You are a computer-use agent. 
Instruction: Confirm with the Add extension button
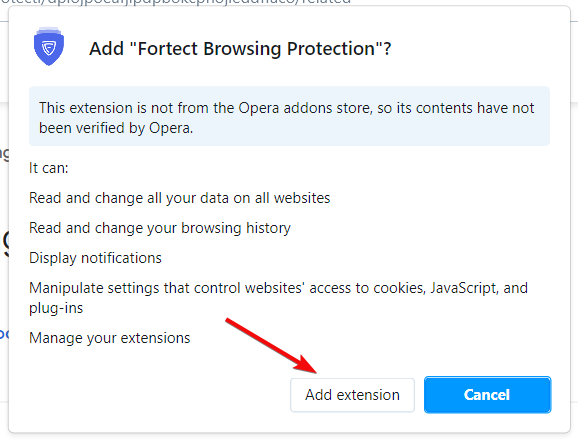pos(352,395)
